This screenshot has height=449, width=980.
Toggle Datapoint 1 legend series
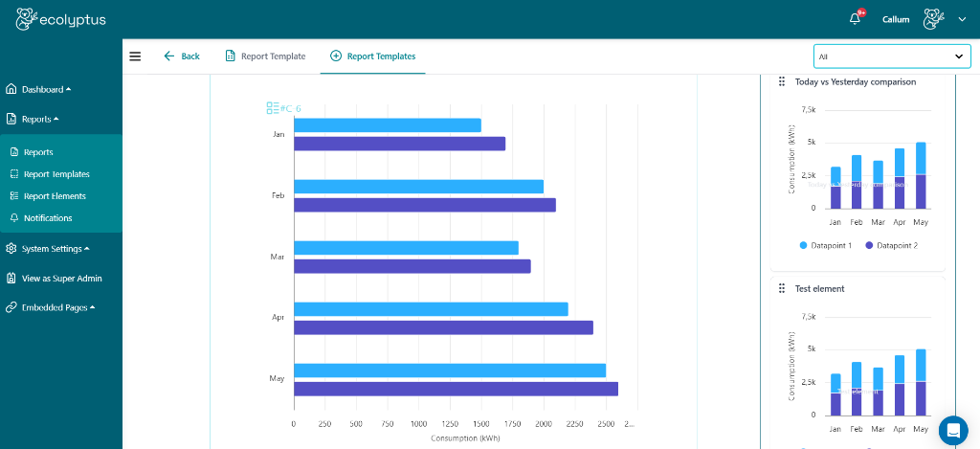(825, 246)
